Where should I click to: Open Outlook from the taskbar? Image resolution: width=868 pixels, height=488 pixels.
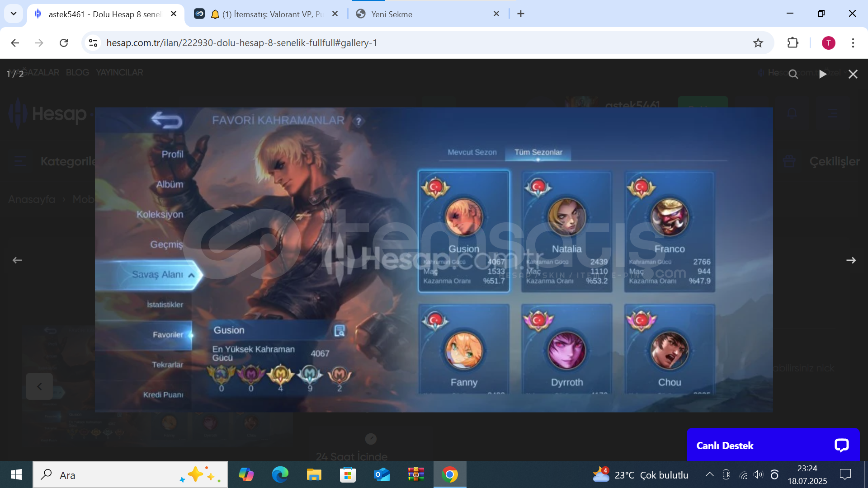pos(382,474)
